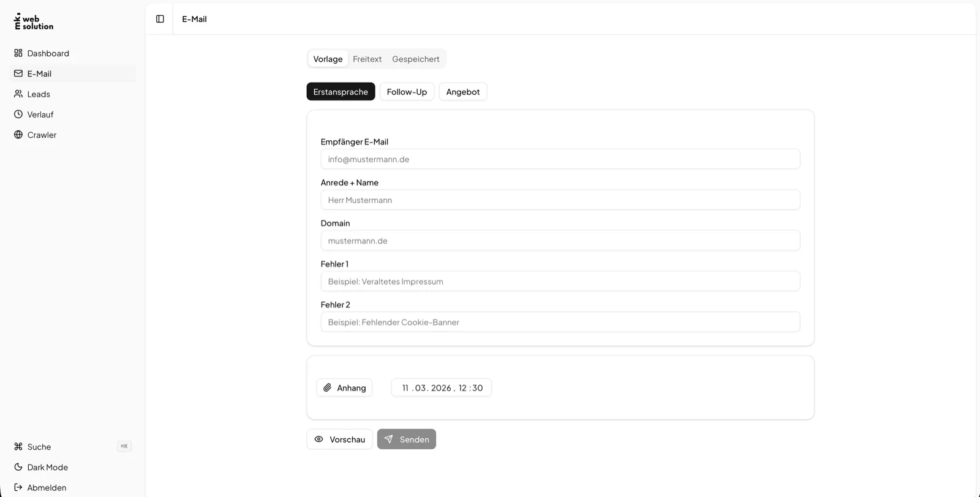Add an attachment via Anhang
Screen dimensions: 980x497
pyautogui.click(x=344, y=387)
